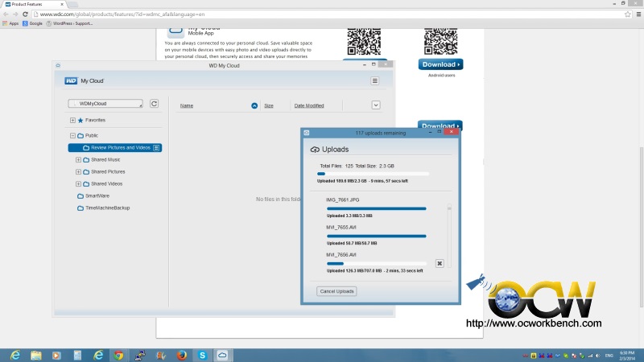Sort files by Size column
The width and height of the screenshot is (644, 362).
[x=269, y=105]
